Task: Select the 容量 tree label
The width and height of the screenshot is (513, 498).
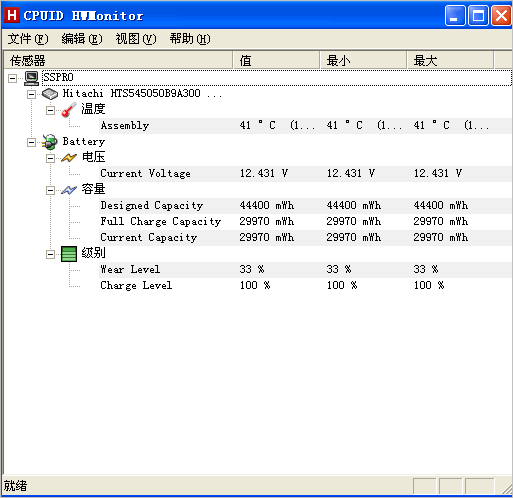Action: 93,189
